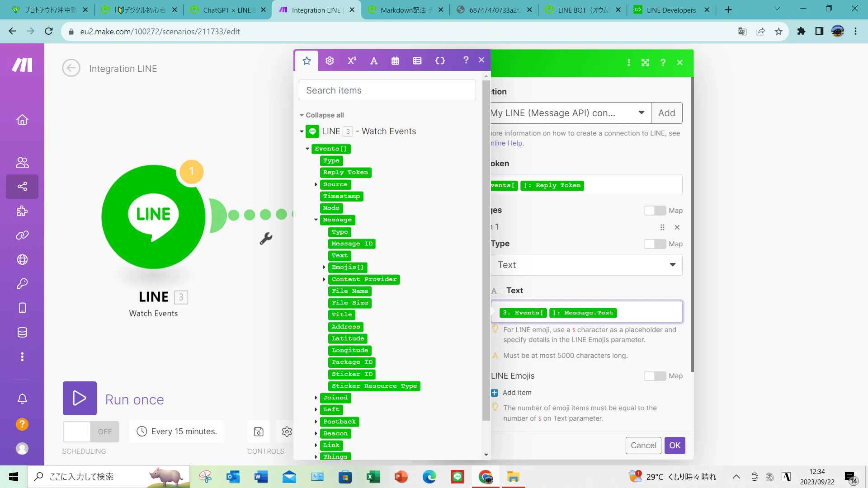Image resolution: width=868 pixels, height=488 pixels.
Task: Expand the Content Provider node
Action: pos(324,279)
